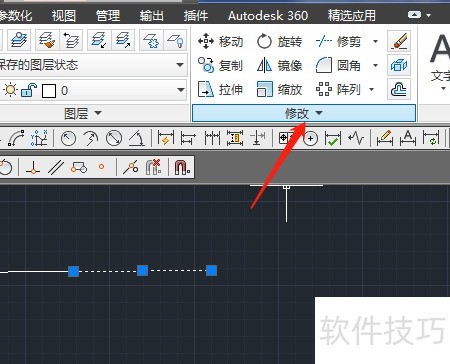The image size is (450, 364).
Task: Select the Move (移动) tool
Action: click(x=220, y=41)
